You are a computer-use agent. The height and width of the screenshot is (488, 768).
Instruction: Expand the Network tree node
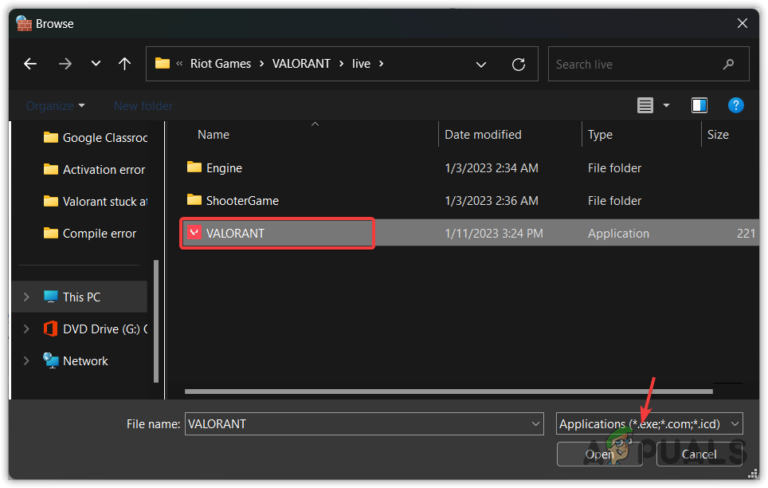[x=26, y=361]
